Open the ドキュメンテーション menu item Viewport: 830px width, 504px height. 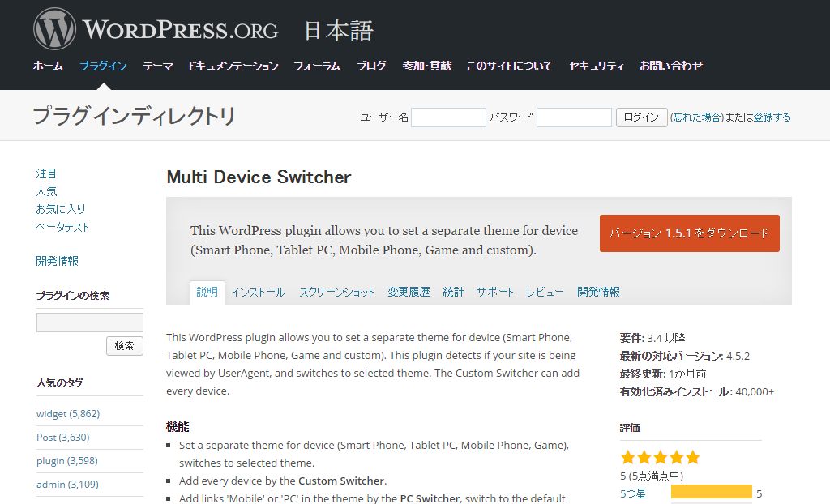pyautogui.click(x=233, y=66)
